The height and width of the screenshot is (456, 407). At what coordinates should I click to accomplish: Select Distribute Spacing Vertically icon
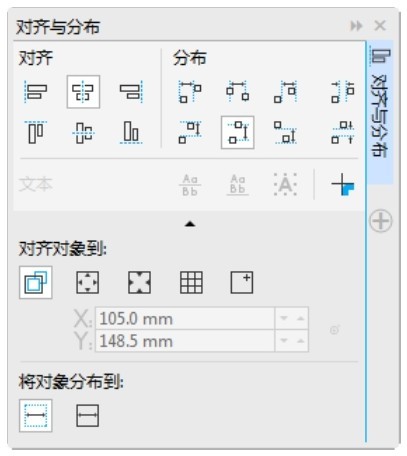(343, 132)
